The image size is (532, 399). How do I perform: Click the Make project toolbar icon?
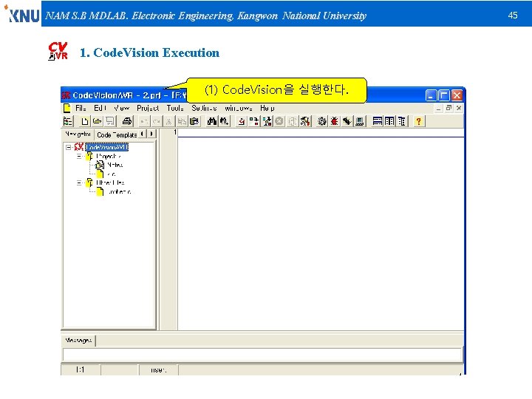point(267,121)
